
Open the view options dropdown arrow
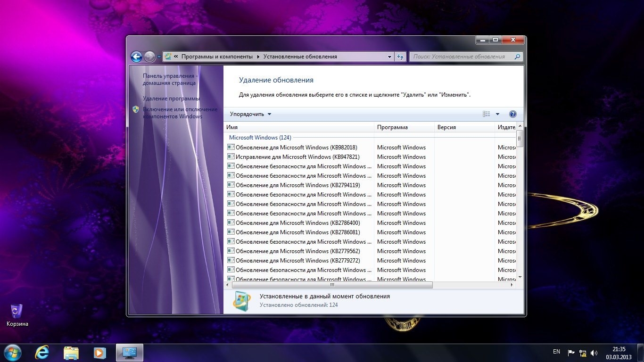pyautogui.click(x=497, y=114)
